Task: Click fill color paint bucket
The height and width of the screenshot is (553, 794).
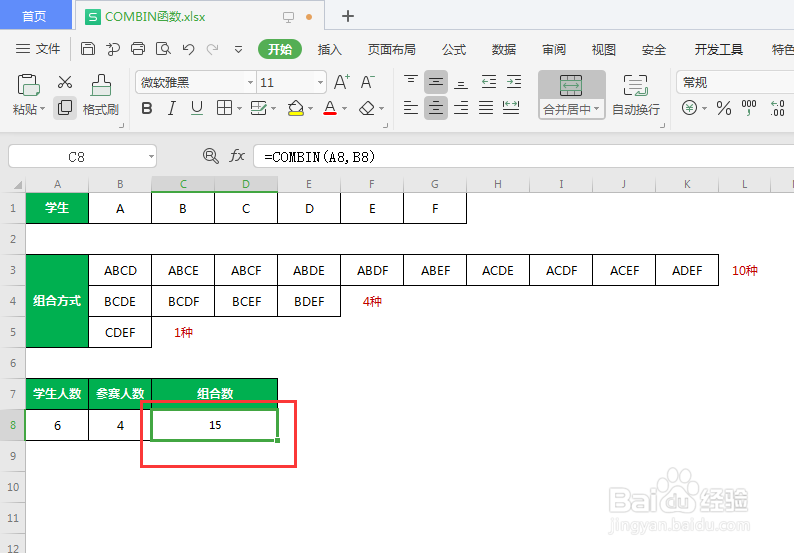Action: pyautogui.click(x=296, y=108)
